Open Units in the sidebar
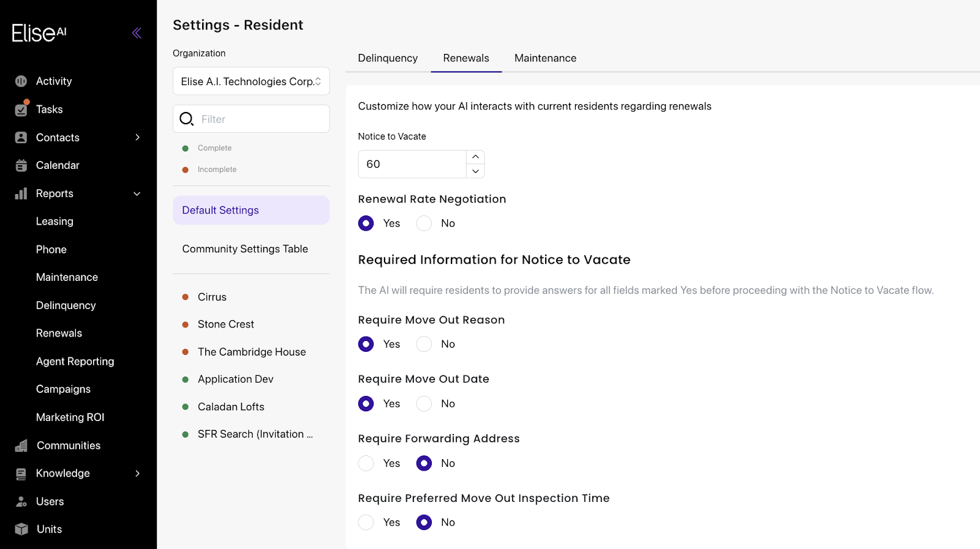Screen dimensions: 980x549 coord(49,529)
